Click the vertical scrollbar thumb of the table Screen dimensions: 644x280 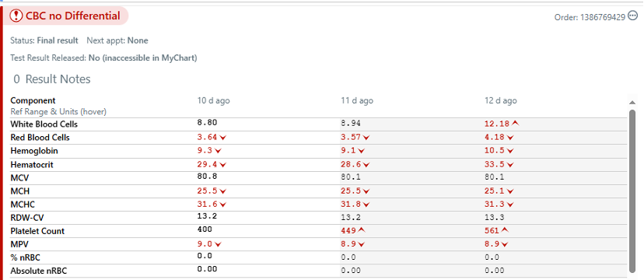pos(632,191)
